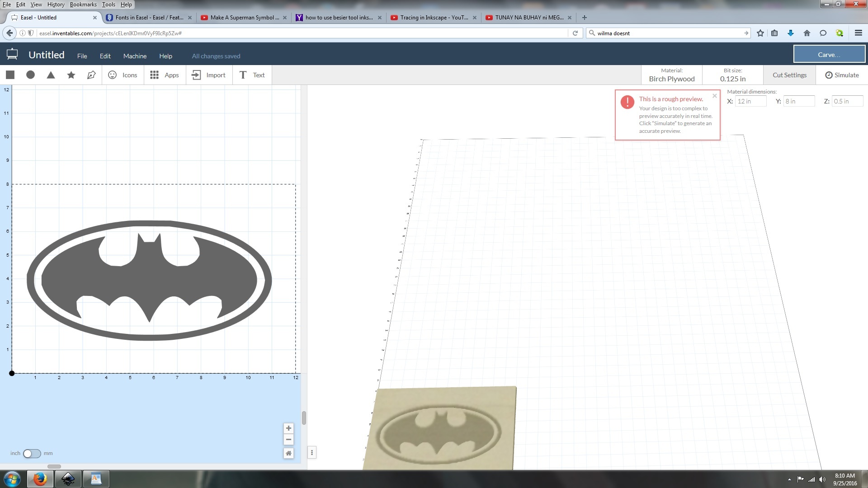868x488 pixels.
Task: Click Simulate to generate accurate preview
Action: (841, 75)
